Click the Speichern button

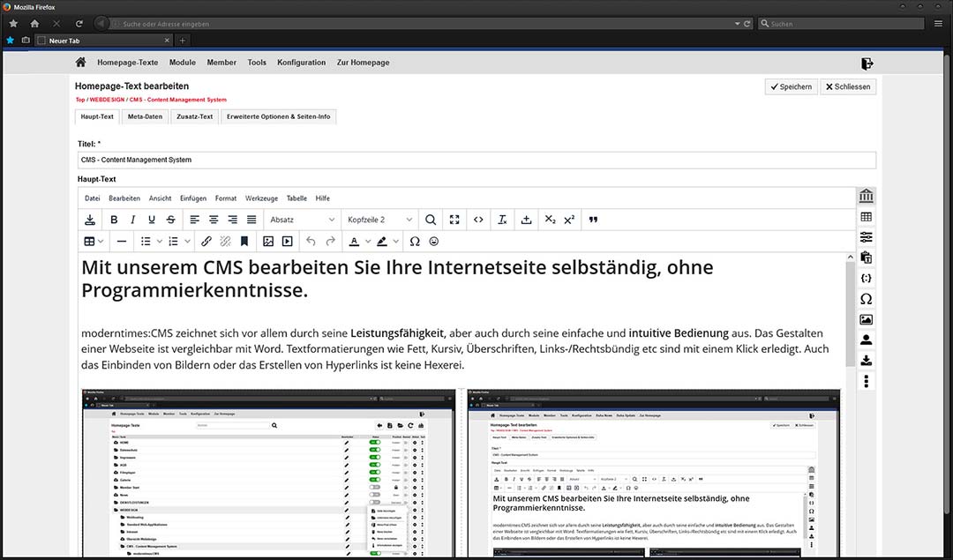[x=790, y=86]
